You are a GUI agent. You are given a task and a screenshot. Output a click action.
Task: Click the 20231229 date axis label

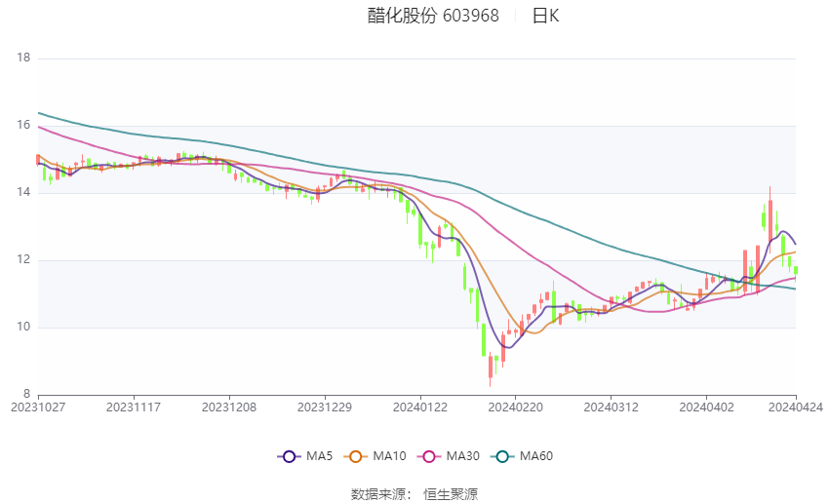pyautogui.click(x=325, y=407)
